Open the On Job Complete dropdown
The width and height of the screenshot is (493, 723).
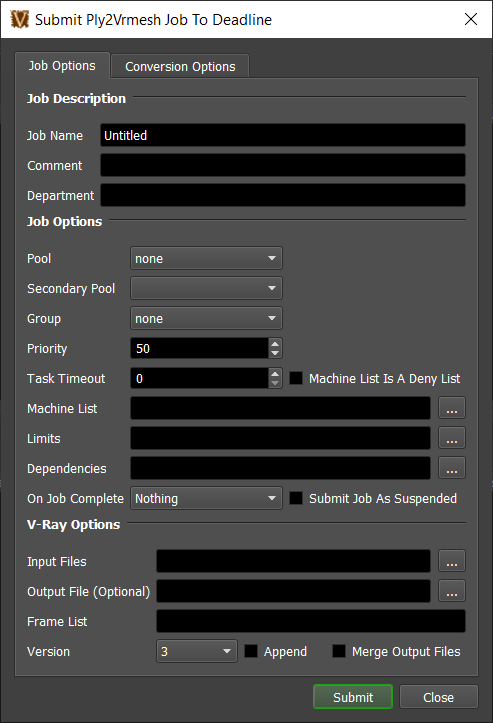click(206, 498)
